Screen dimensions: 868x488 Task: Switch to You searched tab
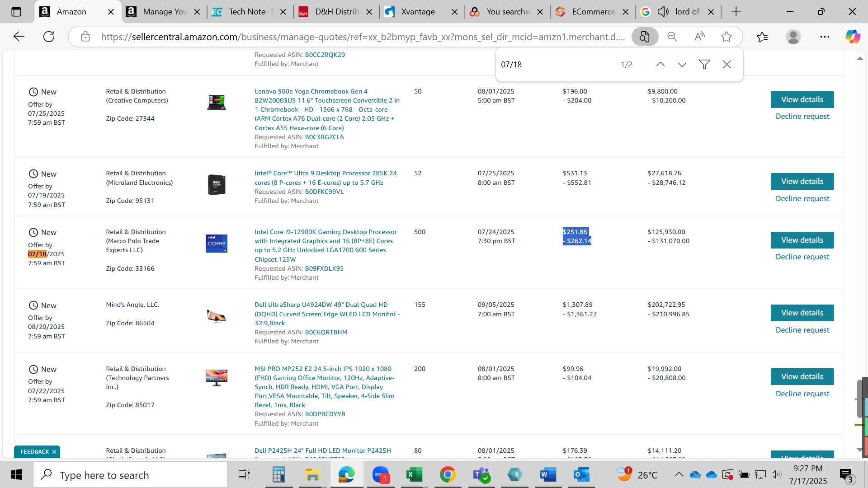pyautogui.click(x=508, y=12)
